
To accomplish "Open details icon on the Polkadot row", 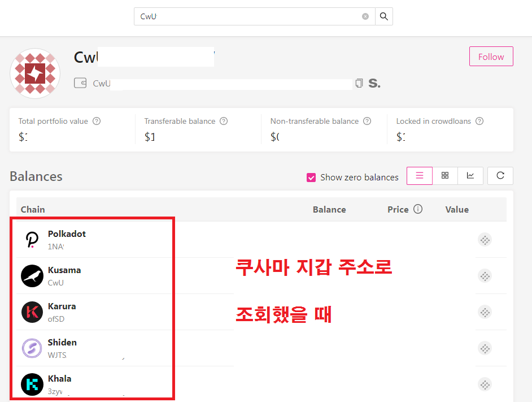I will click(485, 240).
